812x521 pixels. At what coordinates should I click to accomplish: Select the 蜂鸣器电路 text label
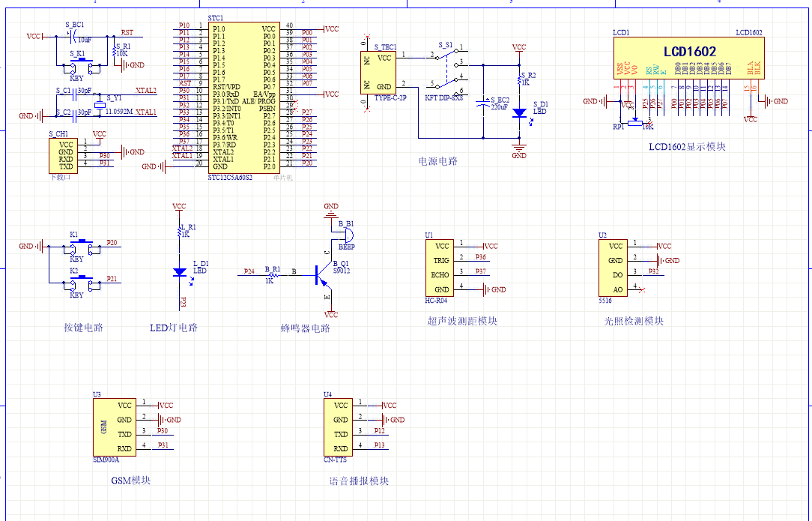point(305,328)
